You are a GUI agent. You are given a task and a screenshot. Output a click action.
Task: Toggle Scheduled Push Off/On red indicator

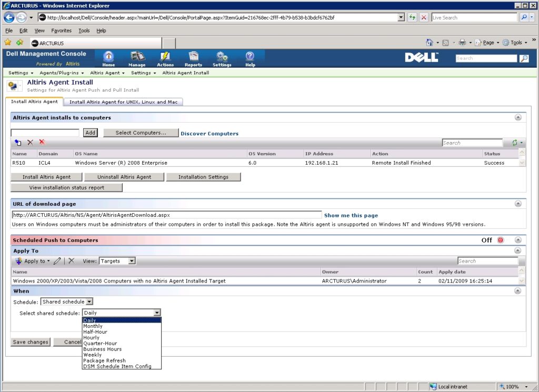tap(501, 240)
